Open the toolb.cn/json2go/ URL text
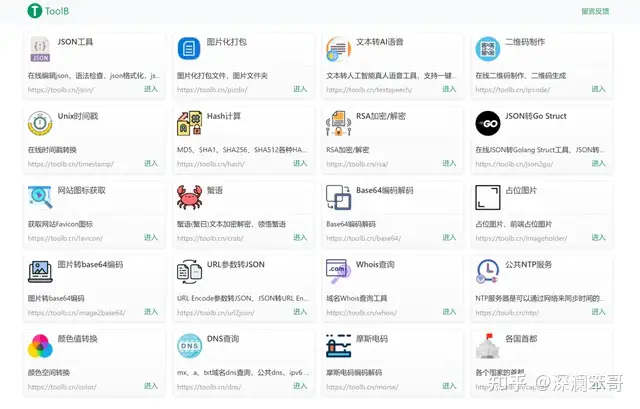The image size is (640, 409). (514, 164)
